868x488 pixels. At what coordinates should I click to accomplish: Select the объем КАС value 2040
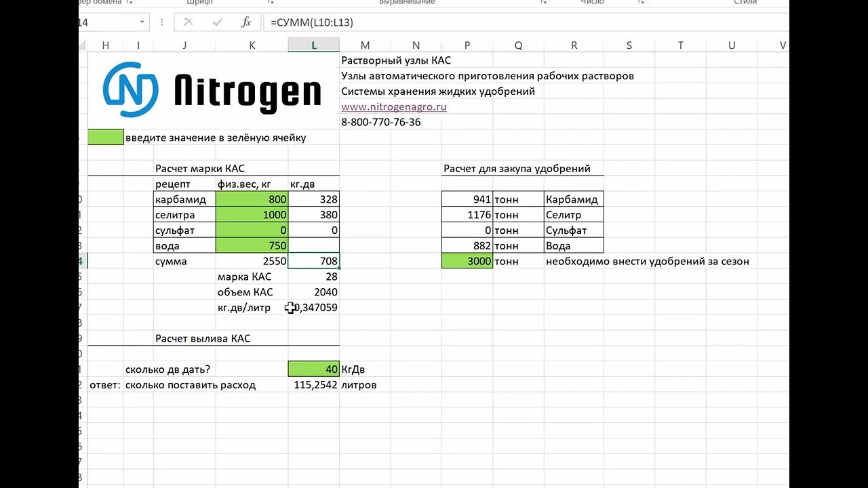click(x=313, y=292)
